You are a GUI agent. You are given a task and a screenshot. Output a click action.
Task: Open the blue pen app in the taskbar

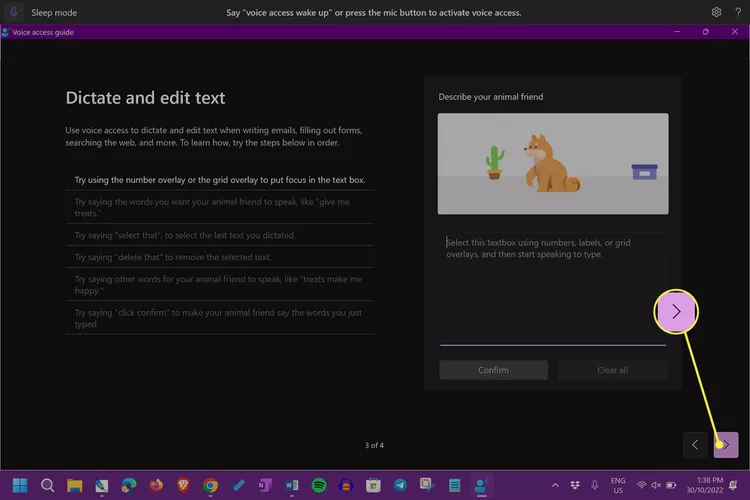click(x=238, y=485)
